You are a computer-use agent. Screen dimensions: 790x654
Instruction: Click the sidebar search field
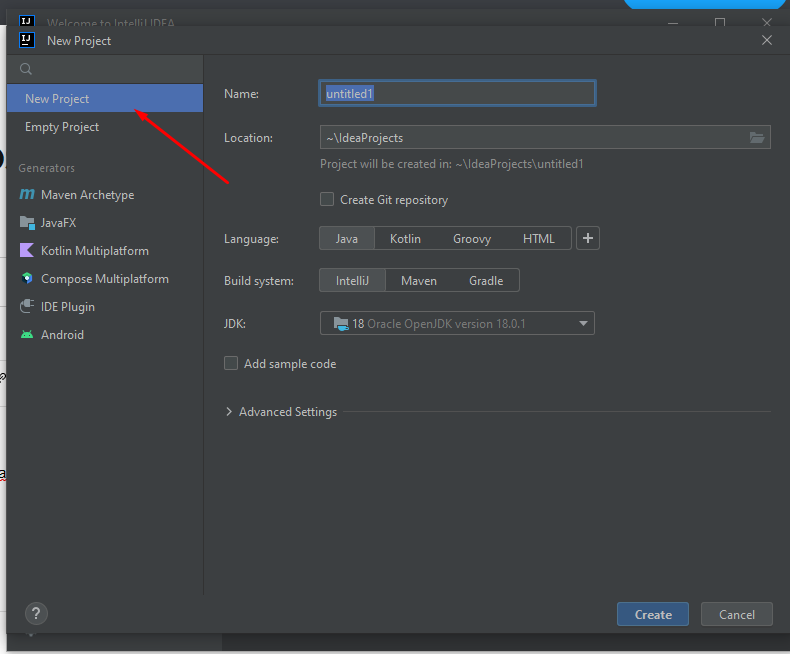pos(105,69)
